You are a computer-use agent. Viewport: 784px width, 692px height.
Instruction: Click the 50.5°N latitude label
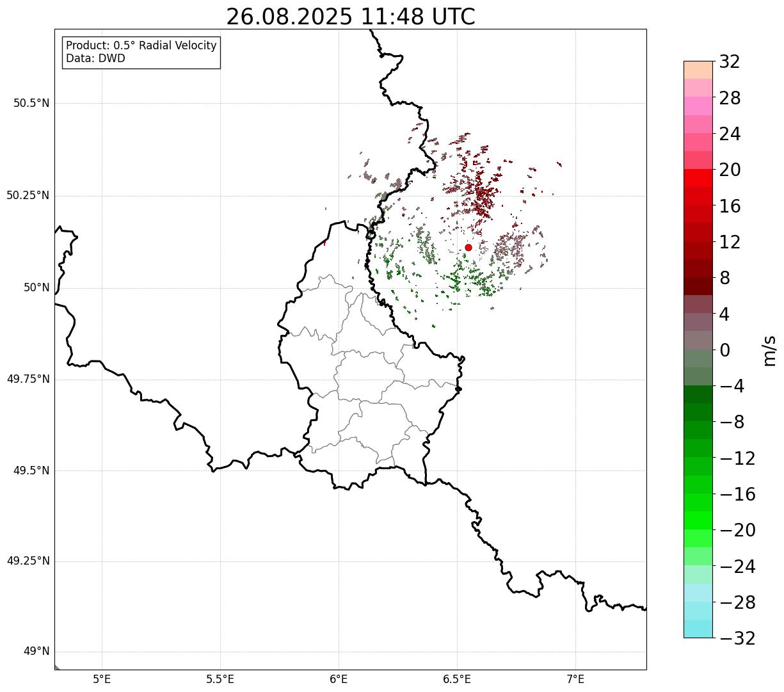coord(31,104)
